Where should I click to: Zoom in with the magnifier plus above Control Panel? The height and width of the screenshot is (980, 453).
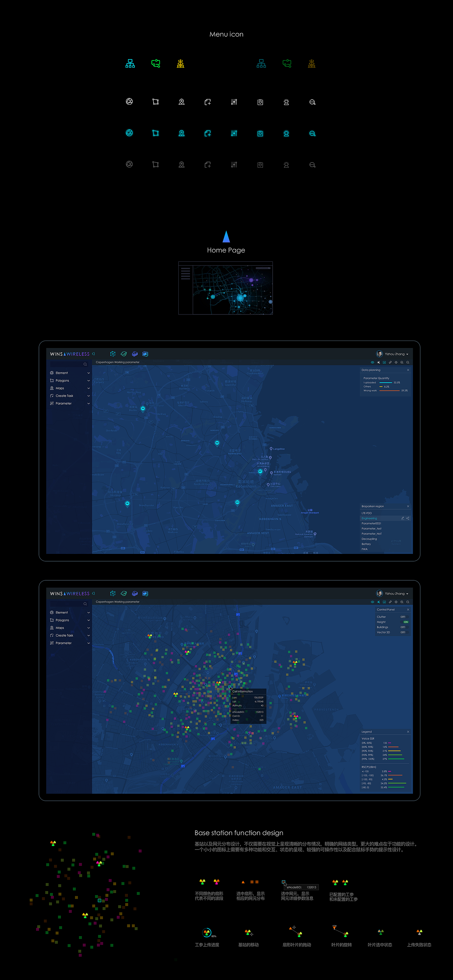tap(402, 602)
